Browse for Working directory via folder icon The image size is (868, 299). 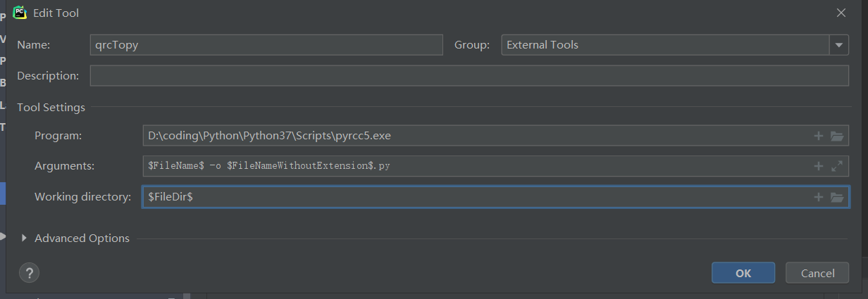coord(837,198)
